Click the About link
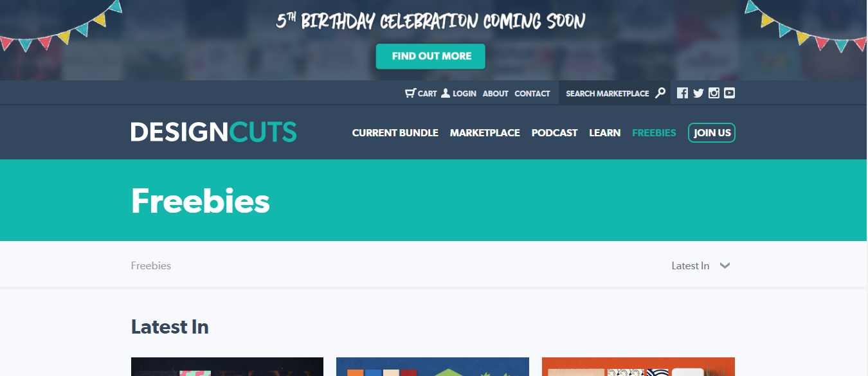 click(495, 93)
